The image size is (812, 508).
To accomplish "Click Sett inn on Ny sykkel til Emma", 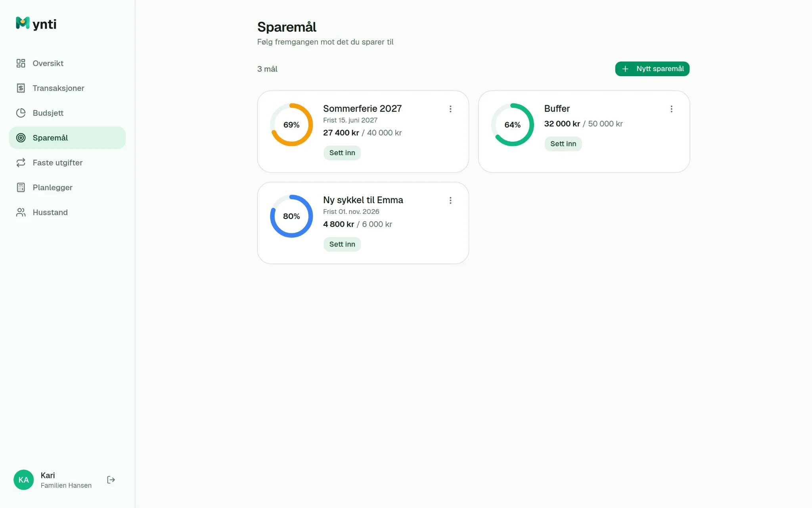I will point(342,244).
